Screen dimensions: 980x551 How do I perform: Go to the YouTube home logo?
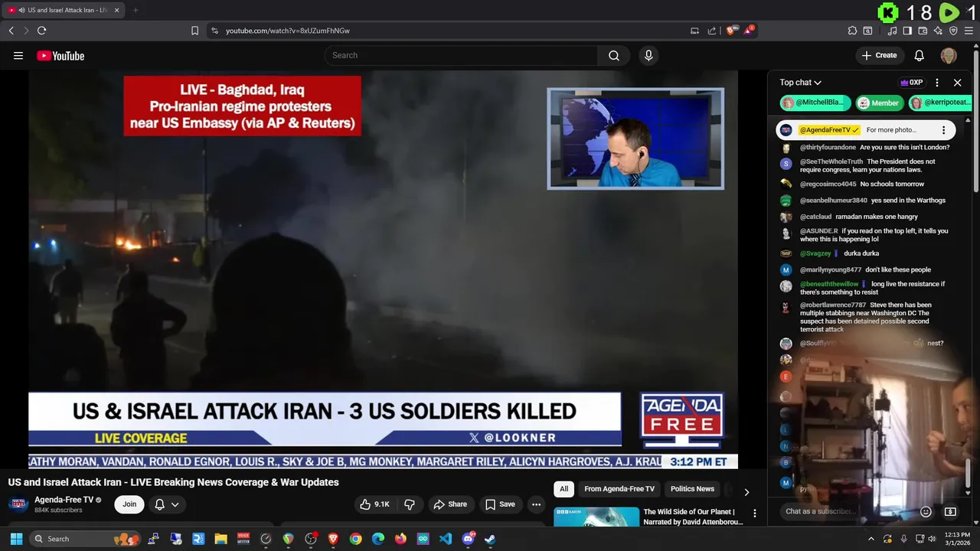point(60,55)
